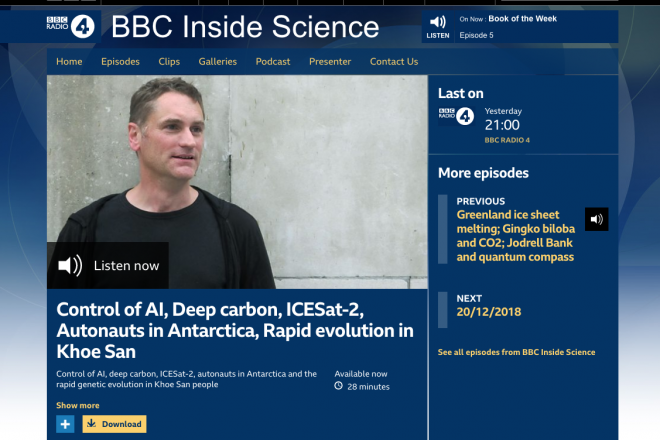Open the Presenter menu item

(x=330, y=61)
